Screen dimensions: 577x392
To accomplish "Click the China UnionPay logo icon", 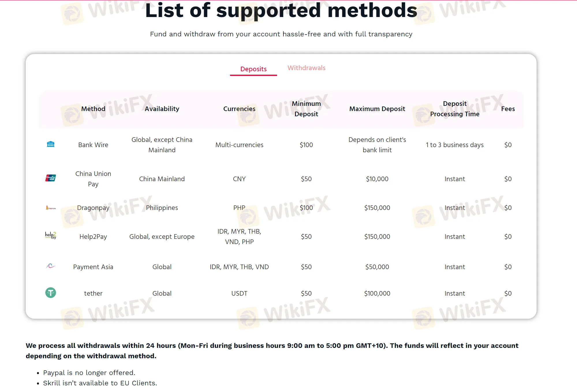I will (51, 178).
